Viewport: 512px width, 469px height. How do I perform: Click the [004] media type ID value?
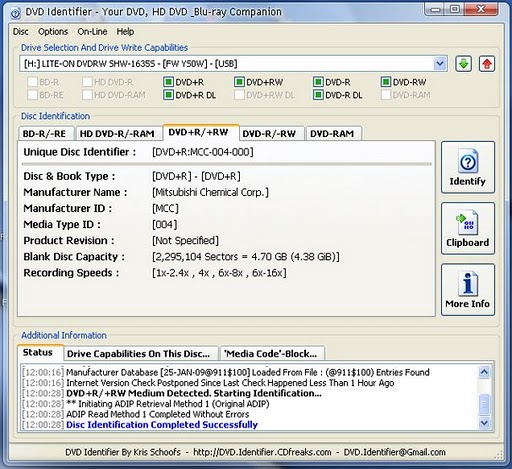click(x=164, y=225)
